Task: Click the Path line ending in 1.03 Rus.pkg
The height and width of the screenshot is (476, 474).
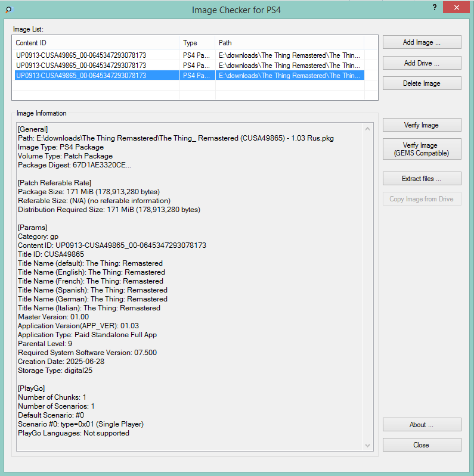Action: tap(176, 138)
